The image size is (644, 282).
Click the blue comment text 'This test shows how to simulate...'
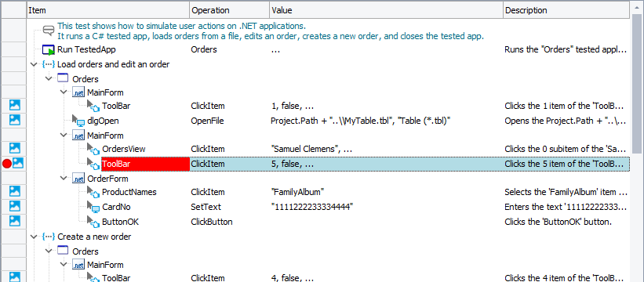click(181, 26)
